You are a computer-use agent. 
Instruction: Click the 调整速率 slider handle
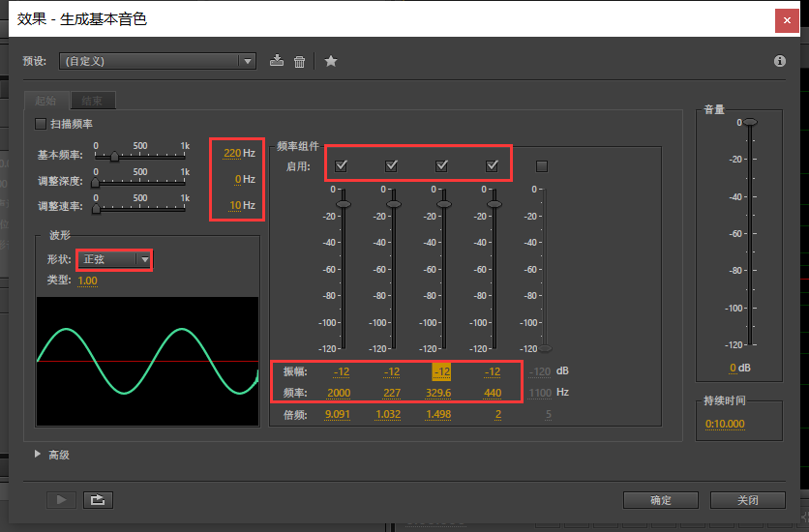[x=96, y=209]
